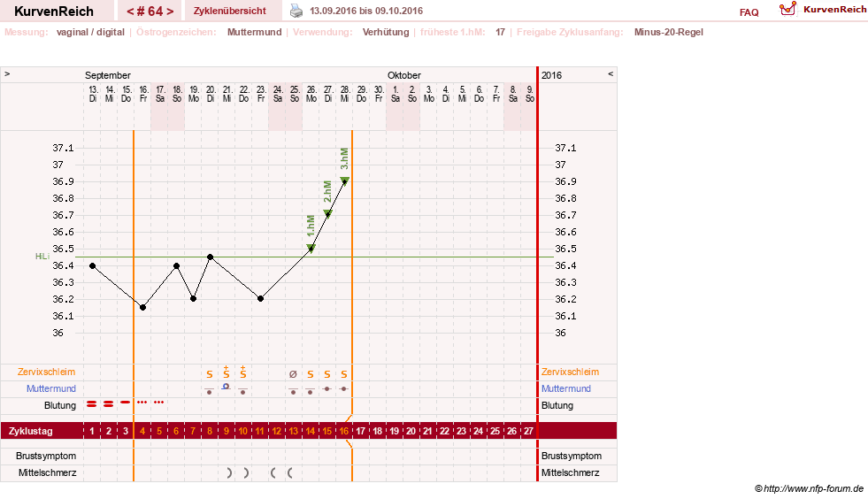
Task: Click the Zervixschleim 'S+' symbol on cycle day 9
Action: coord(226,372)
